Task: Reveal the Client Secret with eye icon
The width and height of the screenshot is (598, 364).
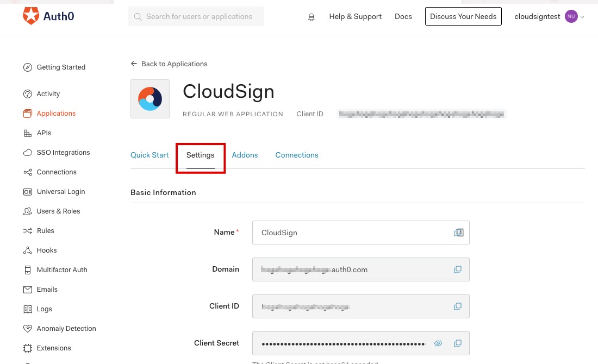Action: tap(438, 343)
